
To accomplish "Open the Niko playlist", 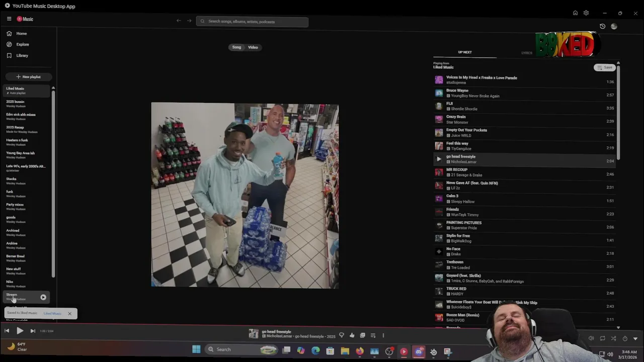I will coord(27,284).
